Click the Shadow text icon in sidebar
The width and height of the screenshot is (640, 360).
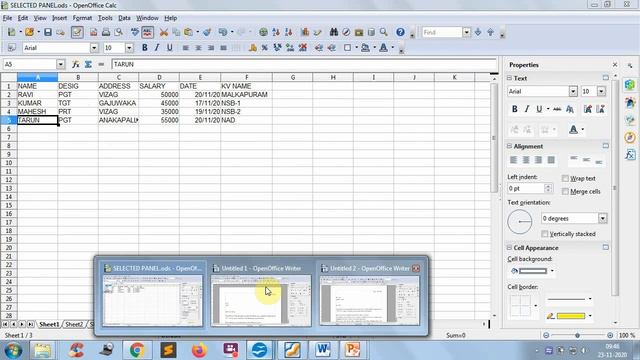point(570,109)
